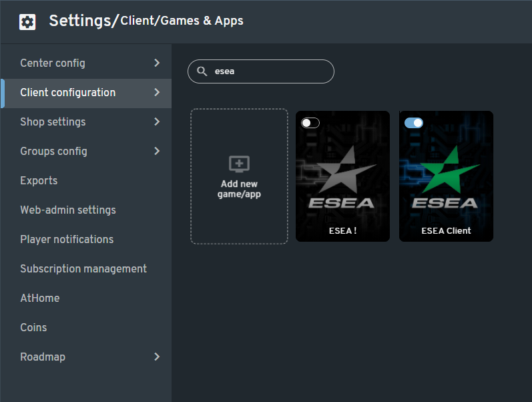The width and height of the screenshot is (532, 402).
Task: Open Player notifications page
Action: click(x=86, y=239)
